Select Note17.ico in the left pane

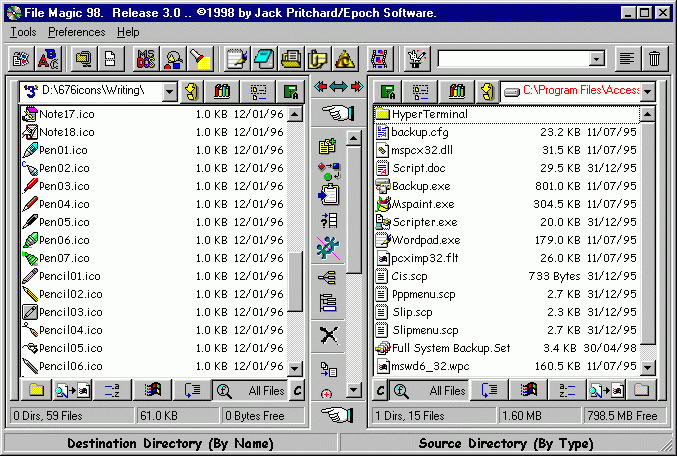(x=154, y=114)
